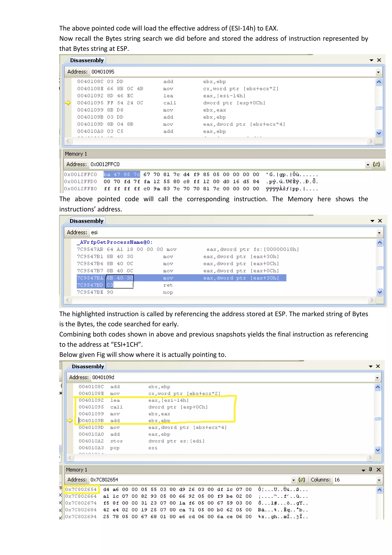The image size is (392, 555).
Task: Click the memory row address 0x7C802694
Action: click(81, 516)
